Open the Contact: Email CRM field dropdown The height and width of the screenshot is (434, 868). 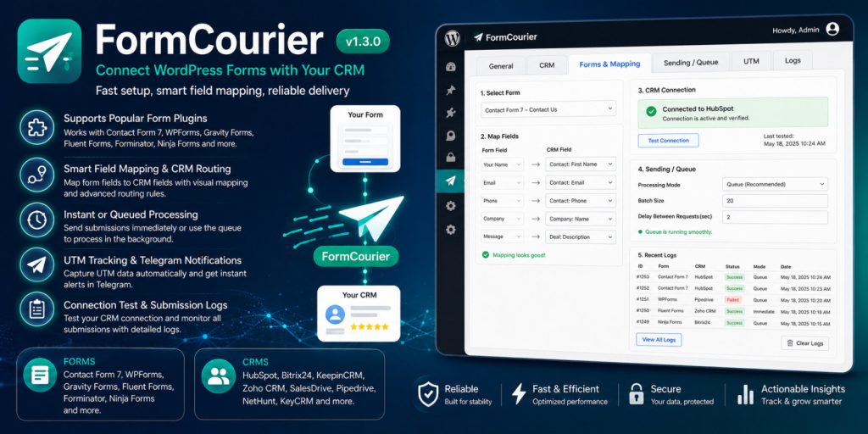click(581, 182)
